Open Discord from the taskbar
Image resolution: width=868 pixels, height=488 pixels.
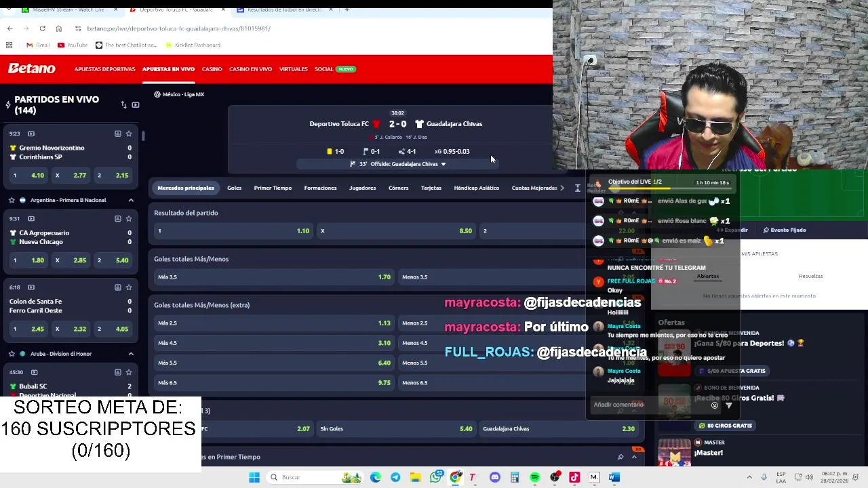[495, 477]
